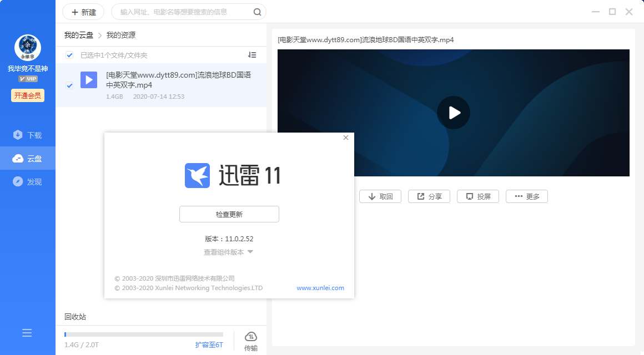644x355 pixels.
Task: Click 扩容至6T expand storage link
Action: [x=209, y=345]
